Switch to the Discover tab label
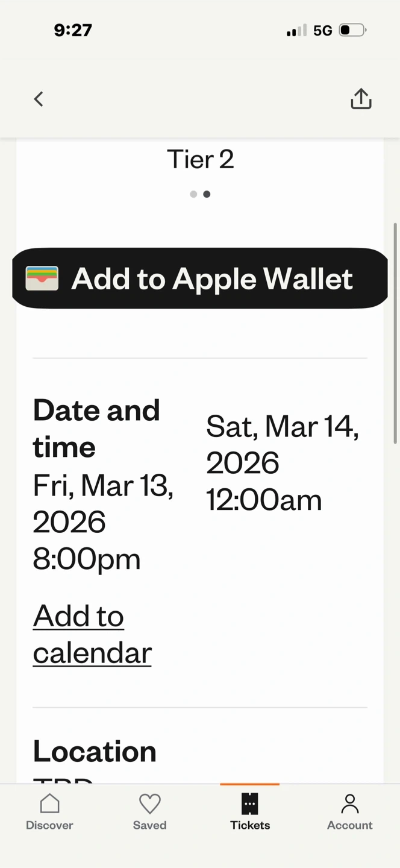Viewport: 400px width, 868px height. 49,825
